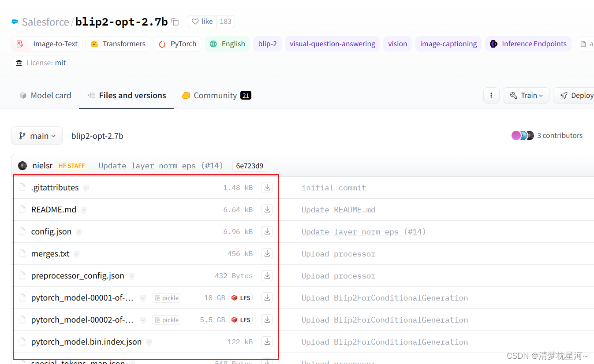The height and width of the screenshot is (364, 594).
Task: Open the blip2-opt-2.7b title link
Action: [121, 22]
